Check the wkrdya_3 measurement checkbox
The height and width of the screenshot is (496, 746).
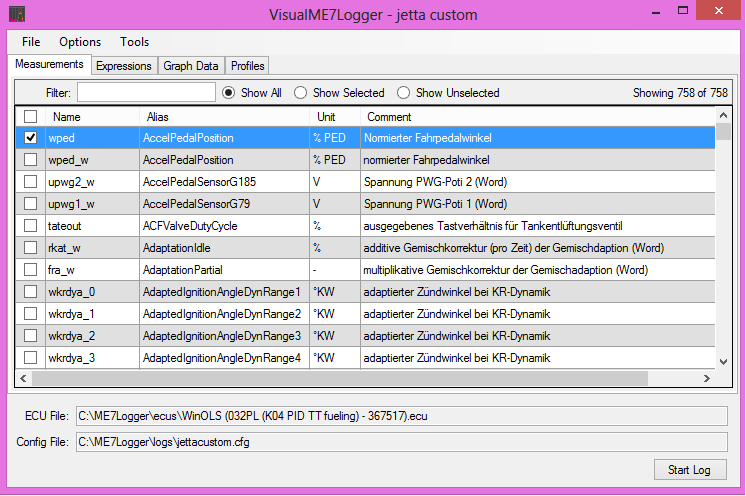click(x=30, y=358)
